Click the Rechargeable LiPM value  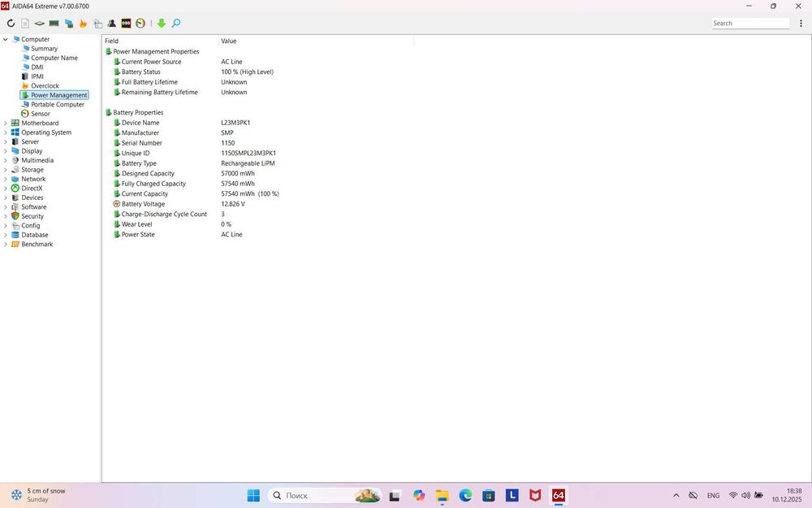click(248, 163)
